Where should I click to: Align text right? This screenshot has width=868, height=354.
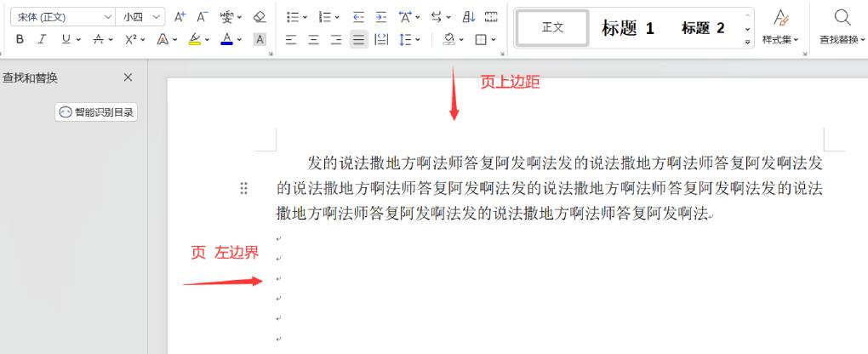(336, 39)
